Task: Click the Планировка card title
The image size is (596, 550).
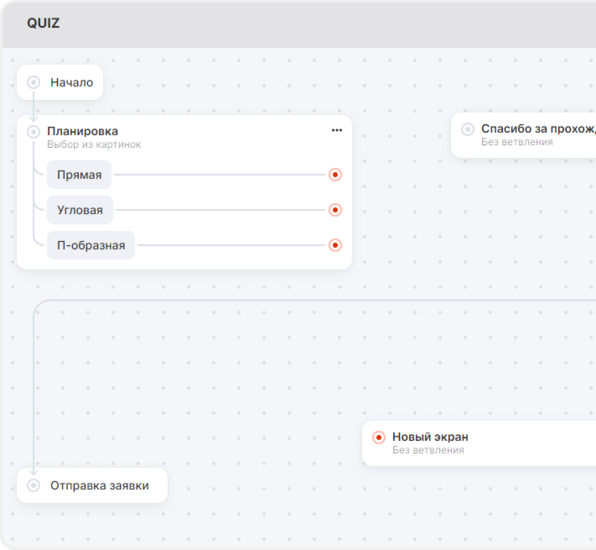Action: 82,131
